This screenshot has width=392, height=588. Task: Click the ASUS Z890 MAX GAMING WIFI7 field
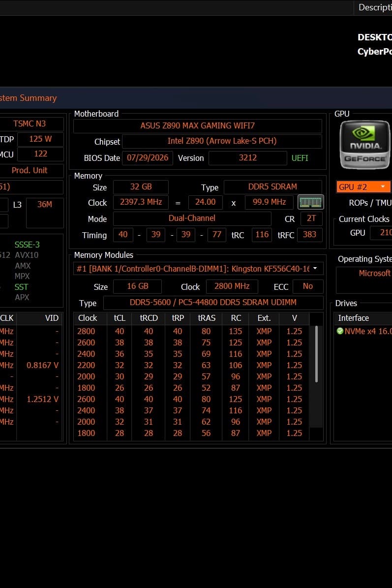tap(198, 125)
